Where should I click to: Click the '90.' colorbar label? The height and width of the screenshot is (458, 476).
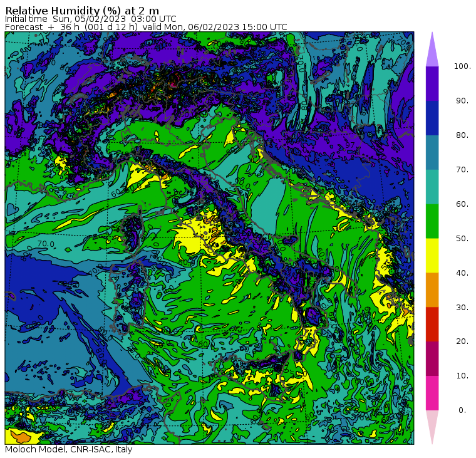coord(462,101)
